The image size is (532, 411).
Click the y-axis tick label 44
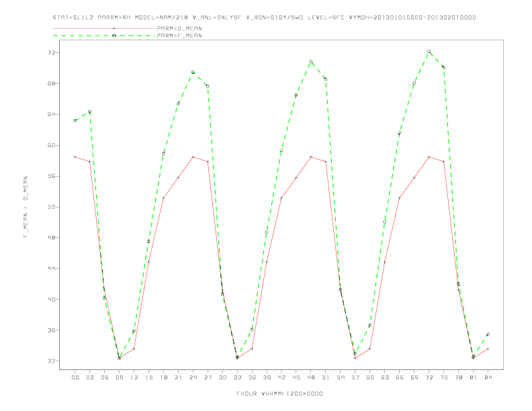click(51, 268)
